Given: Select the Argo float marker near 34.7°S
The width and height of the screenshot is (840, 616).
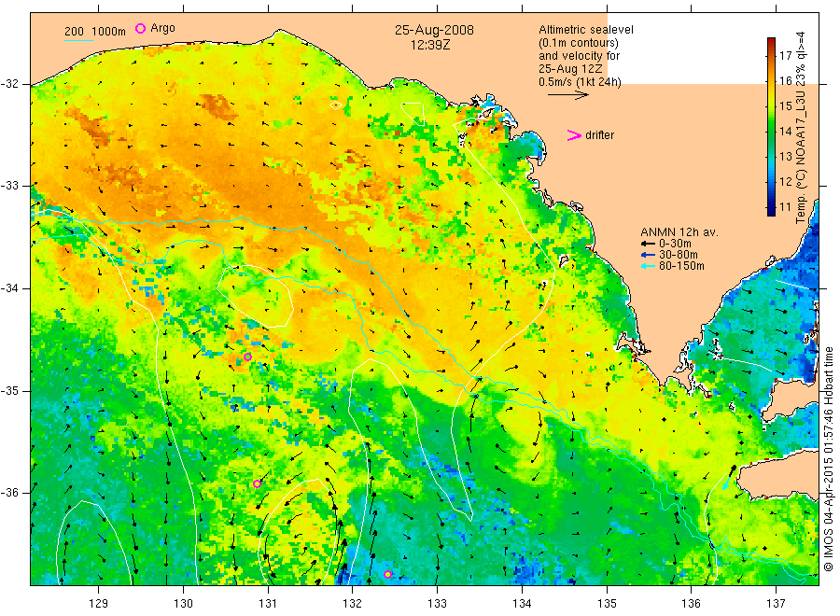Looking at the screenshot, I should point(247,357).
